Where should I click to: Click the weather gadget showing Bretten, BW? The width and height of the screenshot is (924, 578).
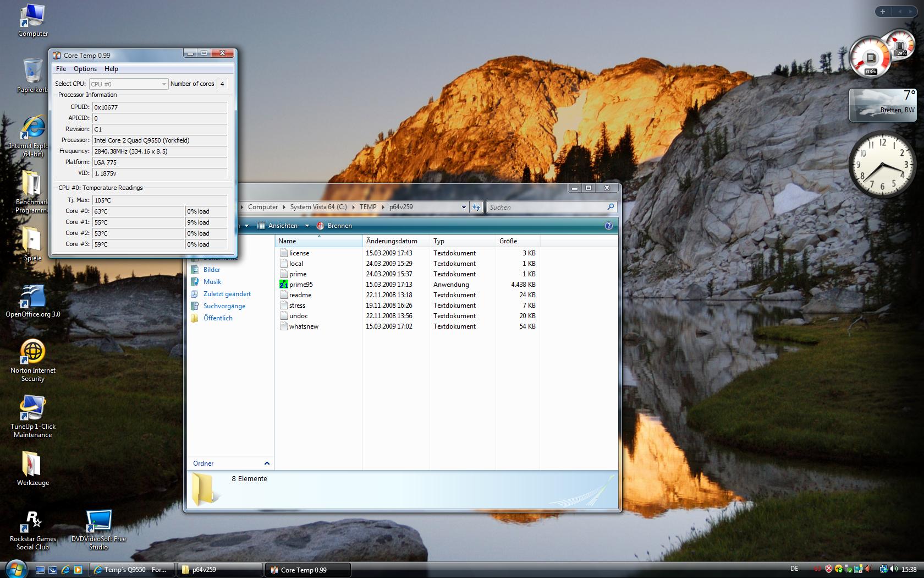(883, 105)
